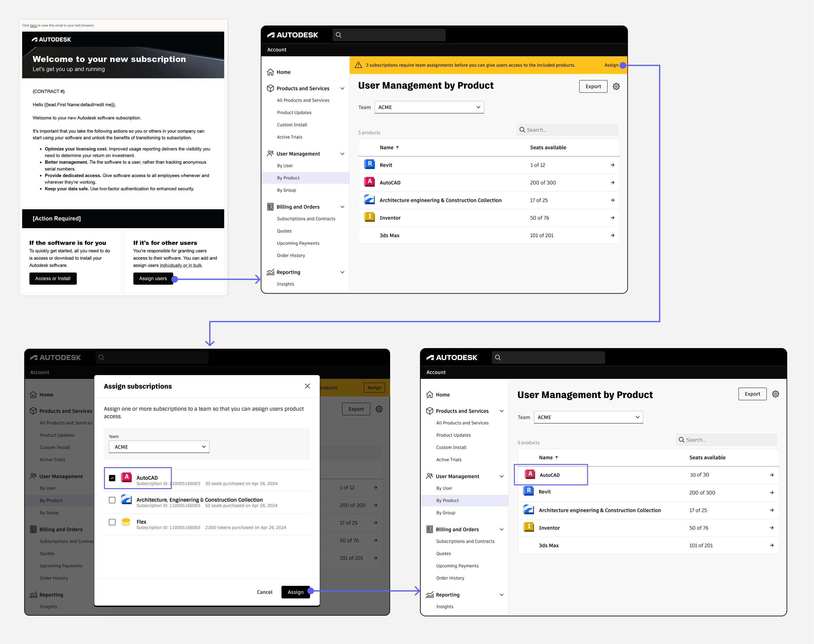The width and height of the screenshot is (814, 644).
Task: Click the Flex coin-stack icon in the Assign subscriptions dialog
Action: coord(126,522)
